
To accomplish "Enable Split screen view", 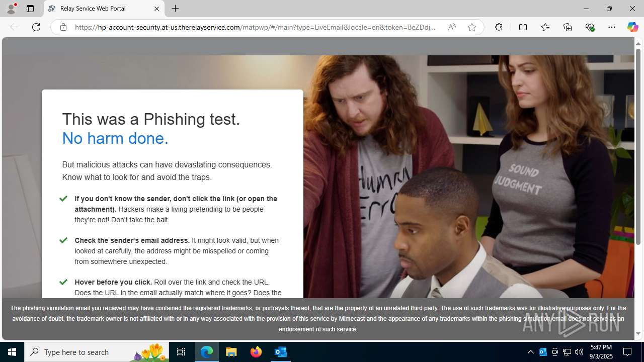I will pyautogui.click(x=523, y=27).
